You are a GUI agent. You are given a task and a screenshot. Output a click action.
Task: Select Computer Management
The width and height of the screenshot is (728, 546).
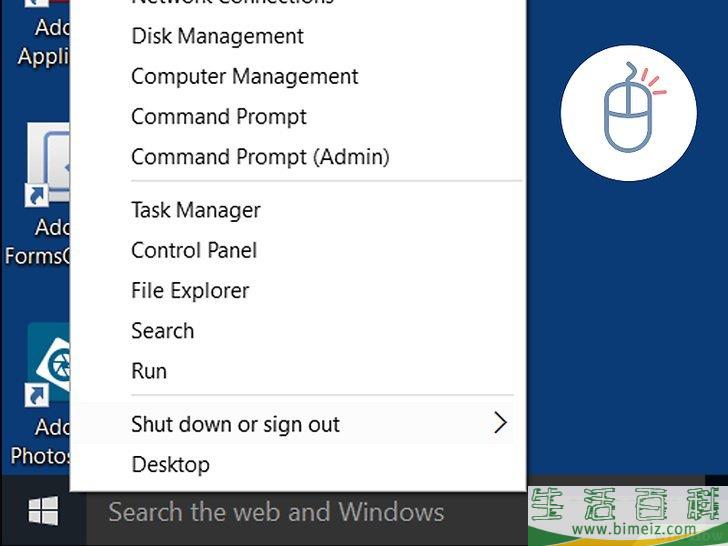tap(244, 77)
